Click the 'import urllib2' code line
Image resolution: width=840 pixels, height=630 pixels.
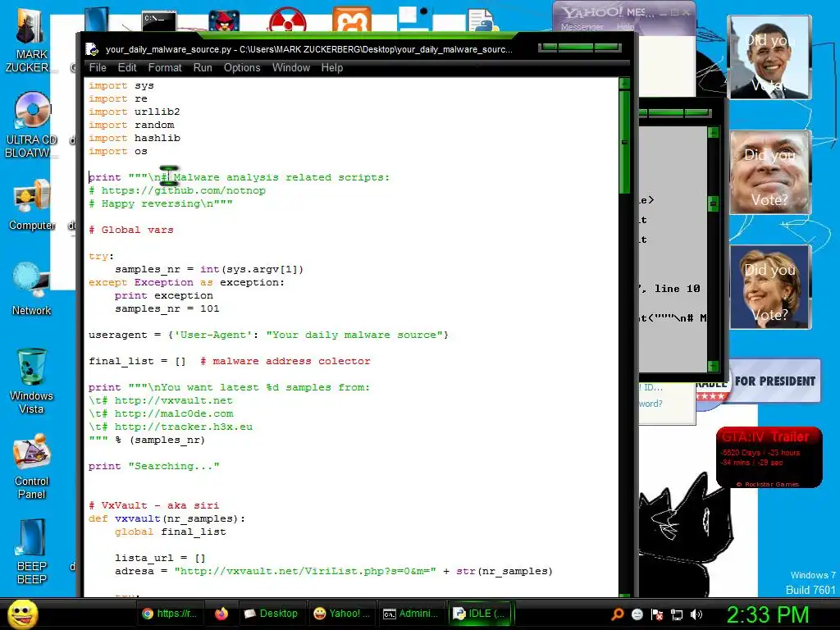pos(134,112)
